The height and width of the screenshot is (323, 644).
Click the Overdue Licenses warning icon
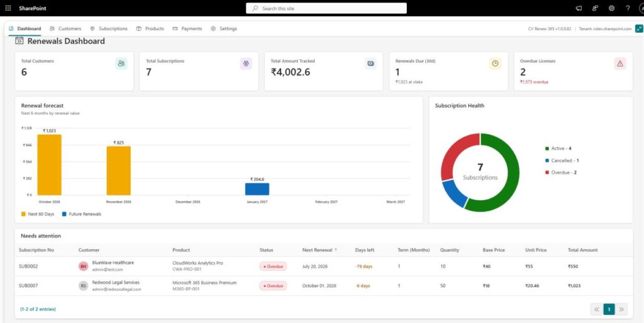pyautogui.click(x=620, y=64)
